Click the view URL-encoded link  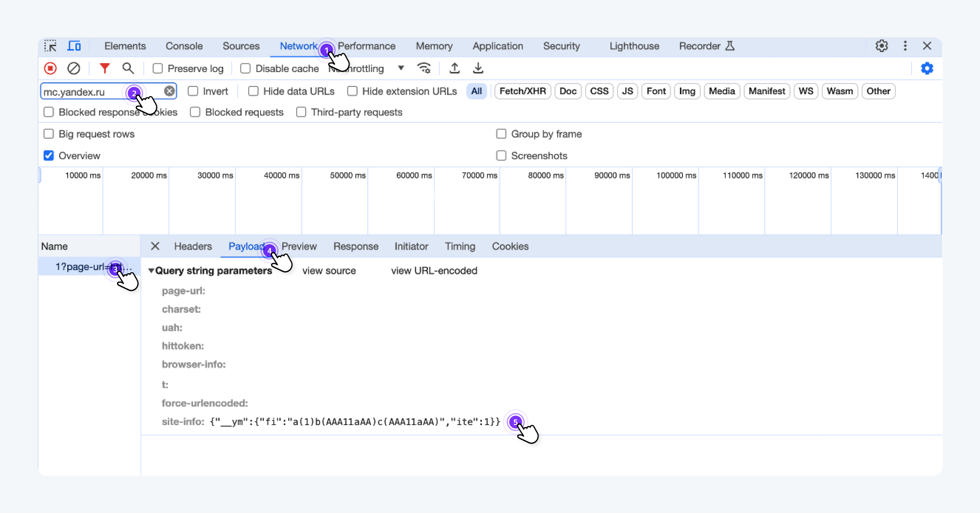[434, 270]
